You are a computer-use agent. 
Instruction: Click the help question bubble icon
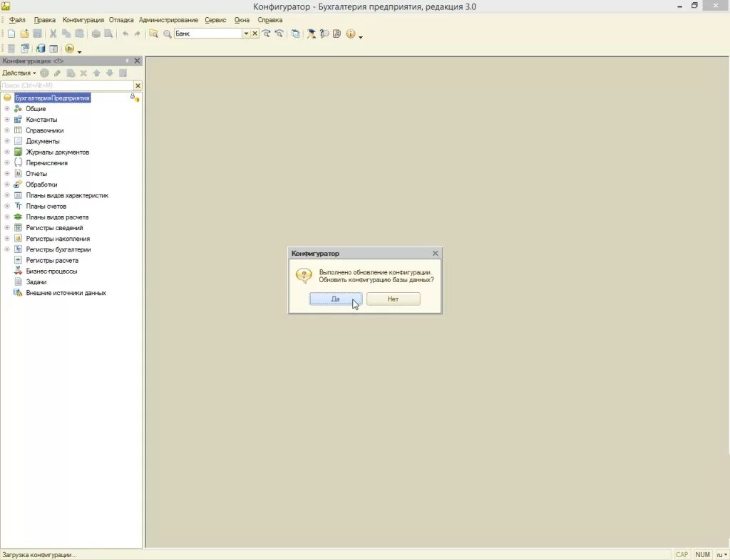tap(324, 33)
